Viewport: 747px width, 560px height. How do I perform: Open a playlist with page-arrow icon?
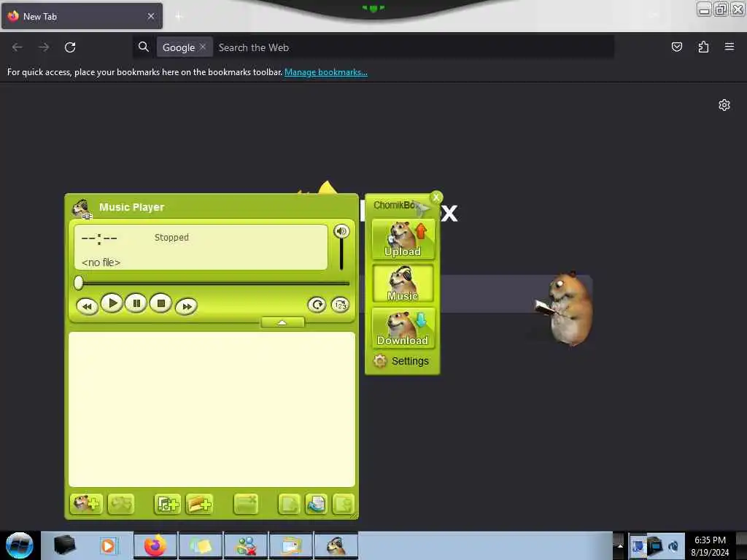click(x=316, y=504)
